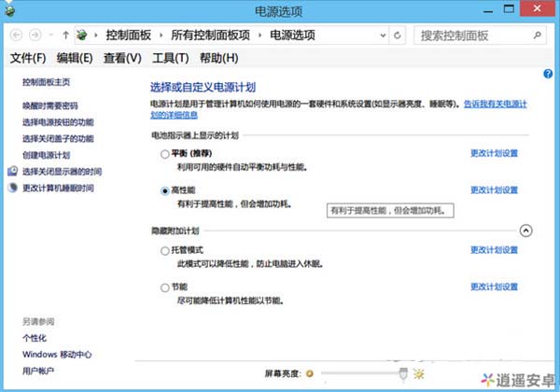Click the monitor icon beside 选择关闭显示器的时间
The height and width of the screenshot is (392, 560).
(12, 171)
